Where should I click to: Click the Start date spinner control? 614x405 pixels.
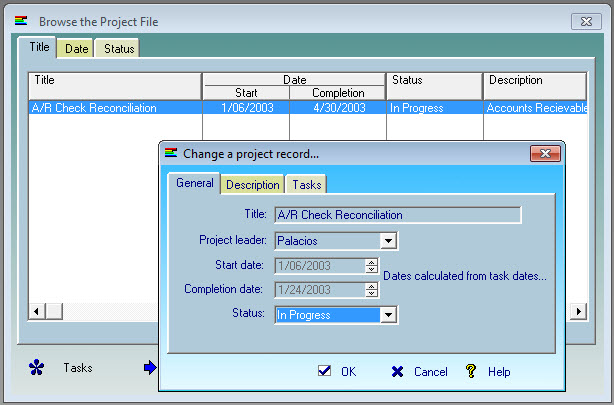372,265
